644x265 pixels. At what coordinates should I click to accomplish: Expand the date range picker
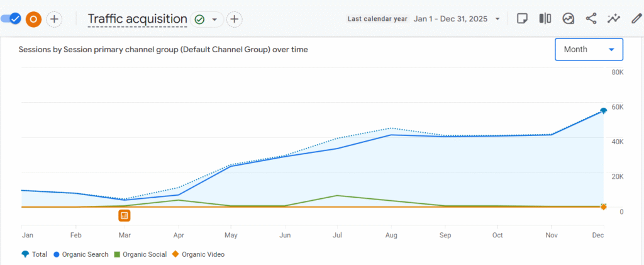pos(457,19)
